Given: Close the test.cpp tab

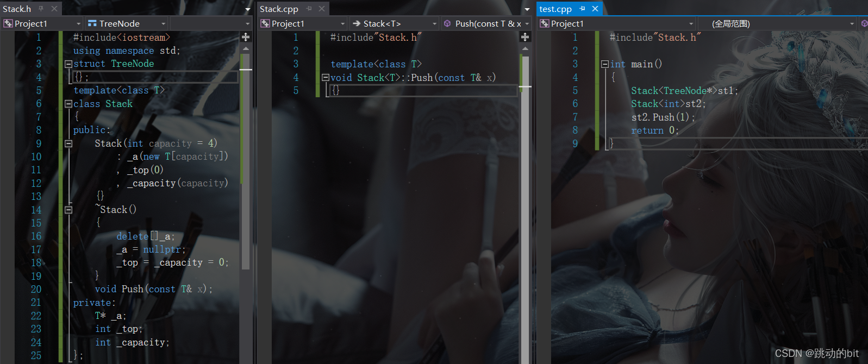Looking at the screenshot, I should pos(595,9).
